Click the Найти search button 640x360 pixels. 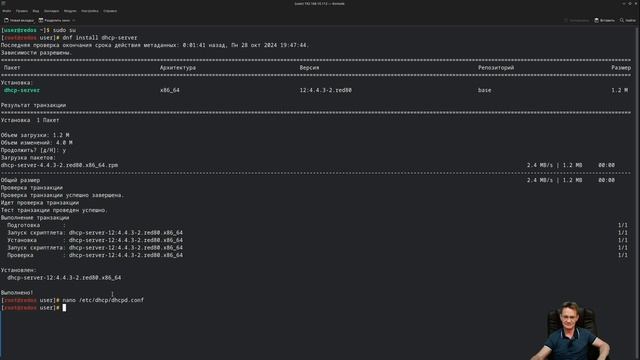pyautogui.click(x=628, y=20)
